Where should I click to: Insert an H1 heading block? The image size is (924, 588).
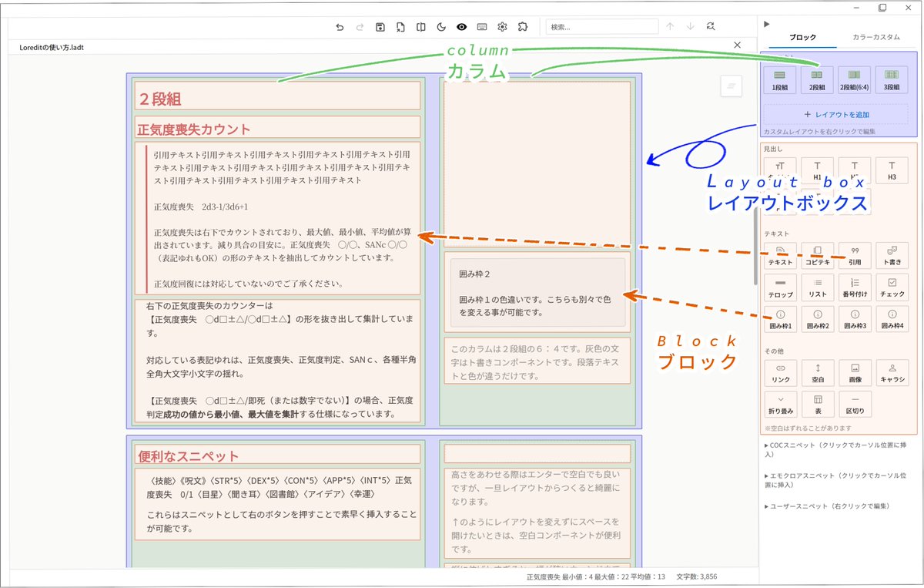click(817, 170)
